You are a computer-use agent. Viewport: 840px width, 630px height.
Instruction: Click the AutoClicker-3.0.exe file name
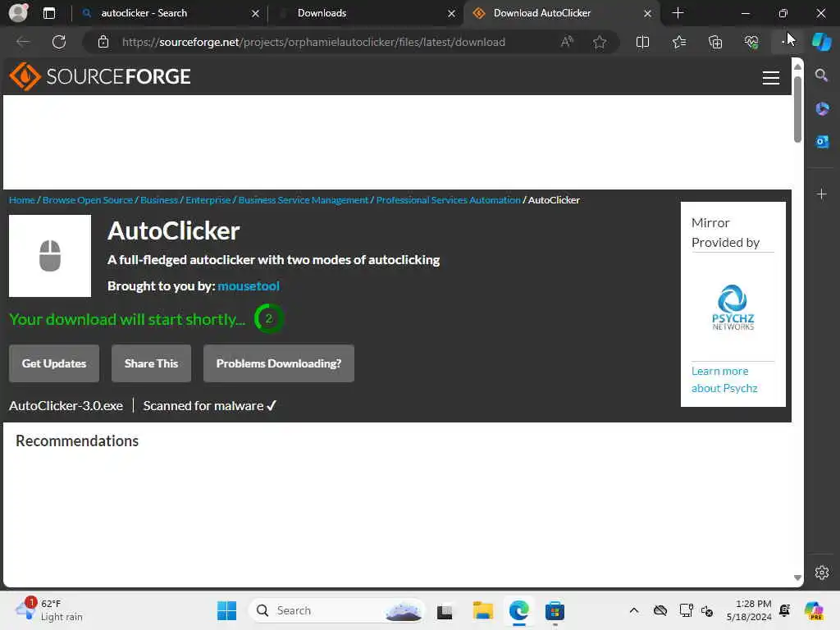click(x=66, y=405)
